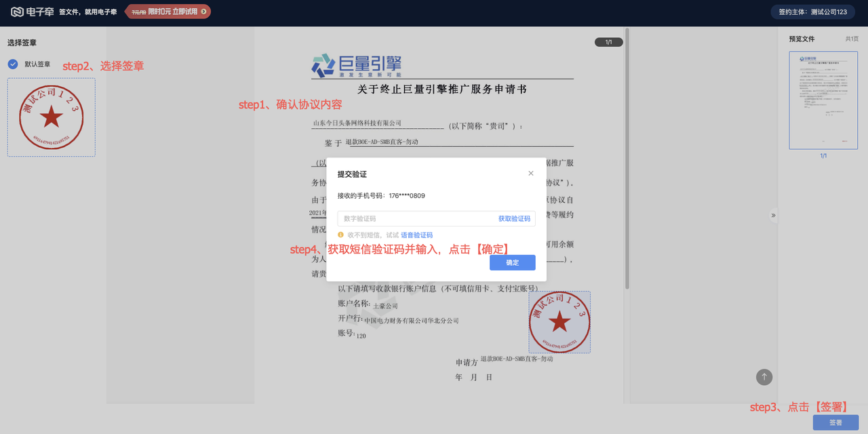The image size is (868, 434).
Task: Open the 签约主体: 测试公司123 account pill
Action: 814,12
